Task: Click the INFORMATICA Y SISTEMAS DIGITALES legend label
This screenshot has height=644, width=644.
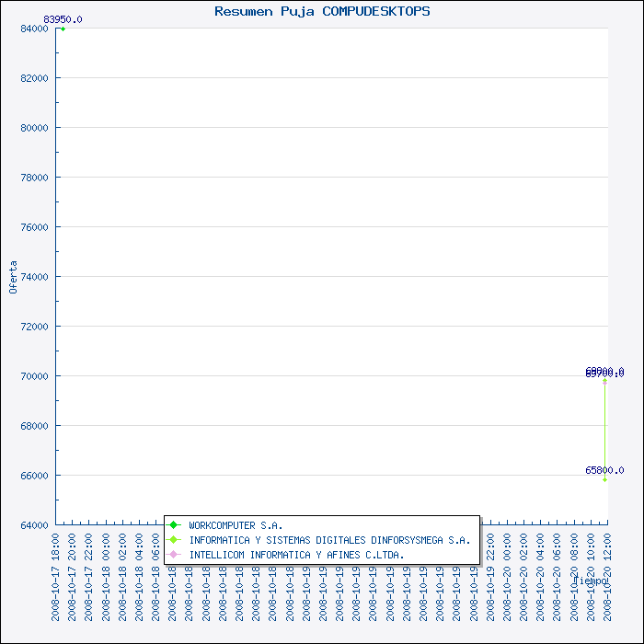Action: point(329,540)
